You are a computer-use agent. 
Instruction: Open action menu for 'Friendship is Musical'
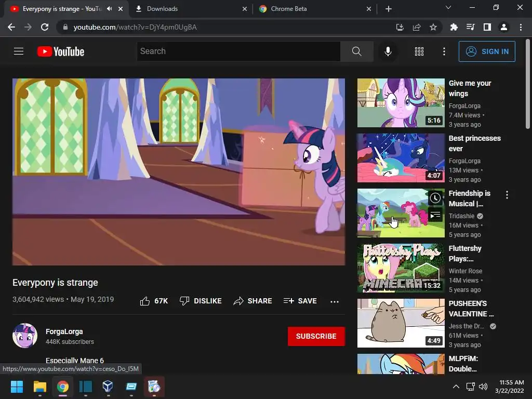(507, 195)
